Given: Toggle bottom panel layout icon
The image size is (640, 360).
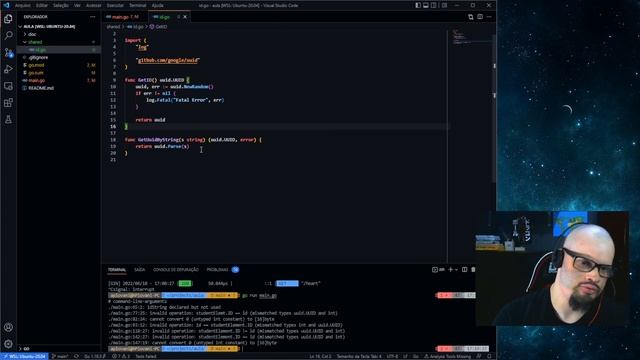Looking at the screenshot, I should coord(426,5).
